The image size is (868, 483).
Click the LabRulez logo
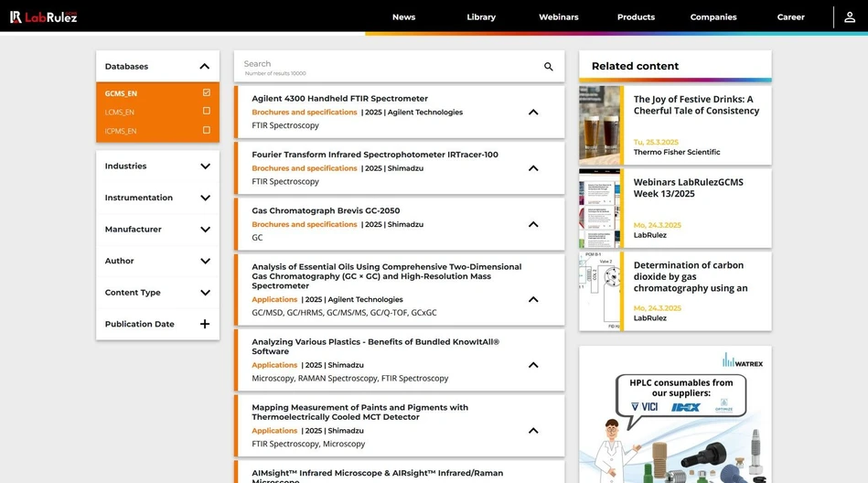point(44,17)
